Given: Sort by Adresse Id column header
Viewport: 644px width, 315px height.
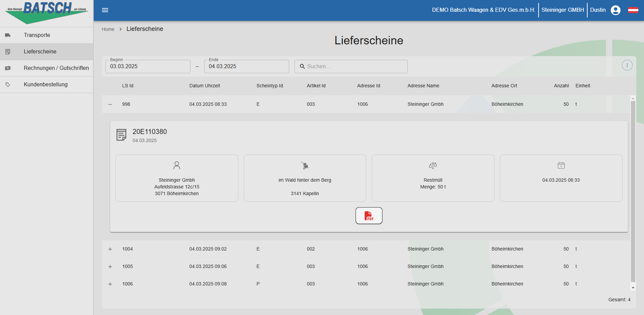Looking at the screenshot, I should tap(369, 86).
